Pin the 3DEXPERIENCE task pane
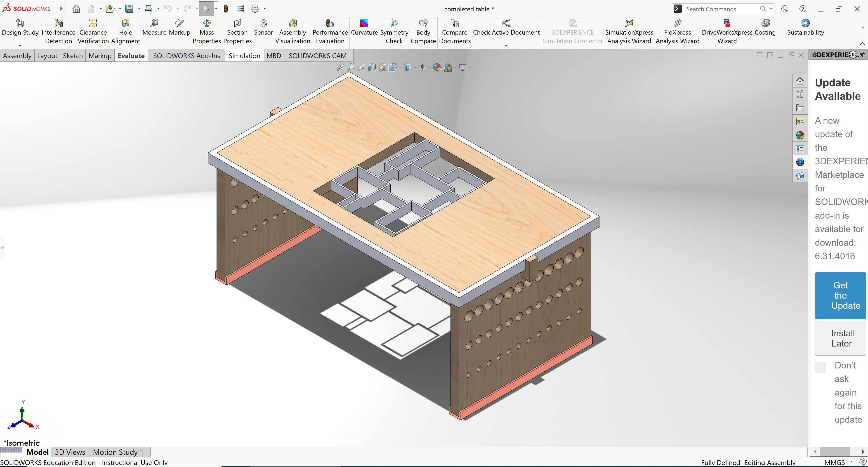 pos(862,54)
